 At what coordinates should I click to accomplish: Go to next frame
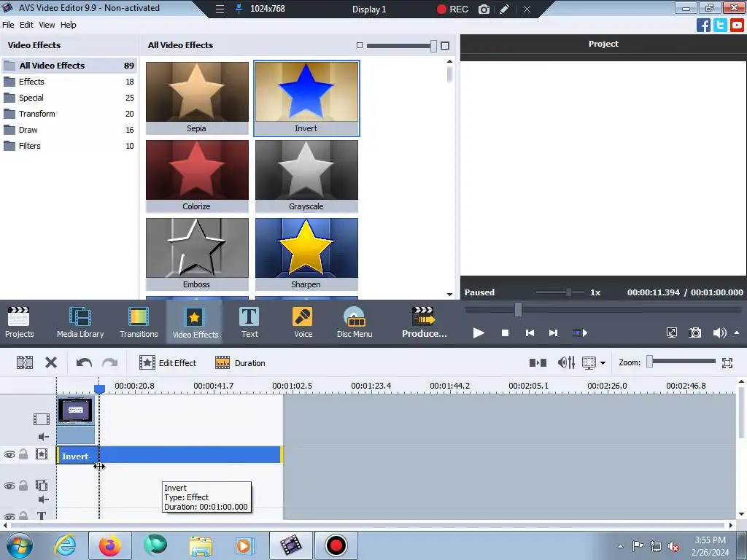[553, 332]
